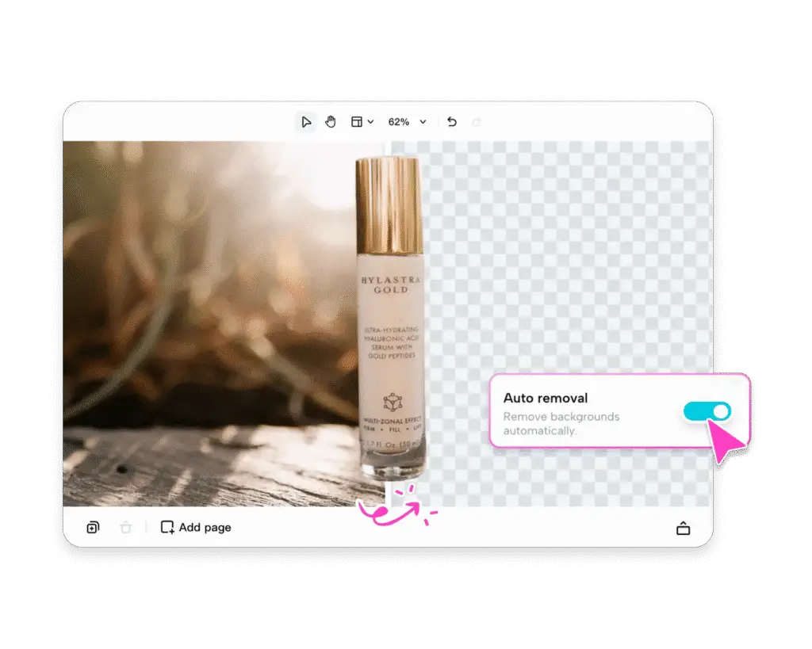Click the white before/after divider line

click(389, 491)
